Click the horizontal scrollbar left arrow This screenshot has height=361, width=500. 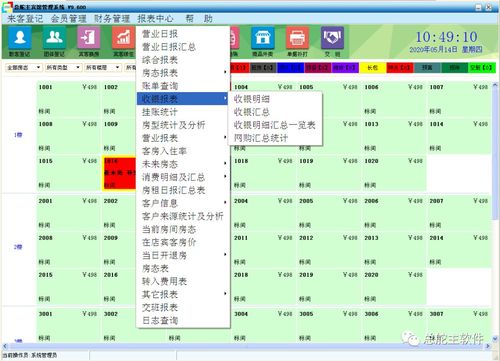(5, 346)
